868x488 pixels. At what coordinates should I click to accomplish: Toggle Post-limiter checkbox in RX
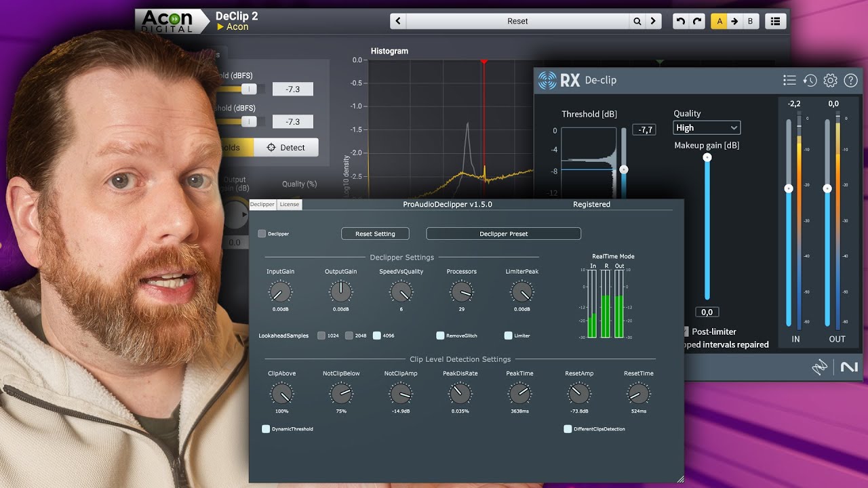(x=686, y=331)
